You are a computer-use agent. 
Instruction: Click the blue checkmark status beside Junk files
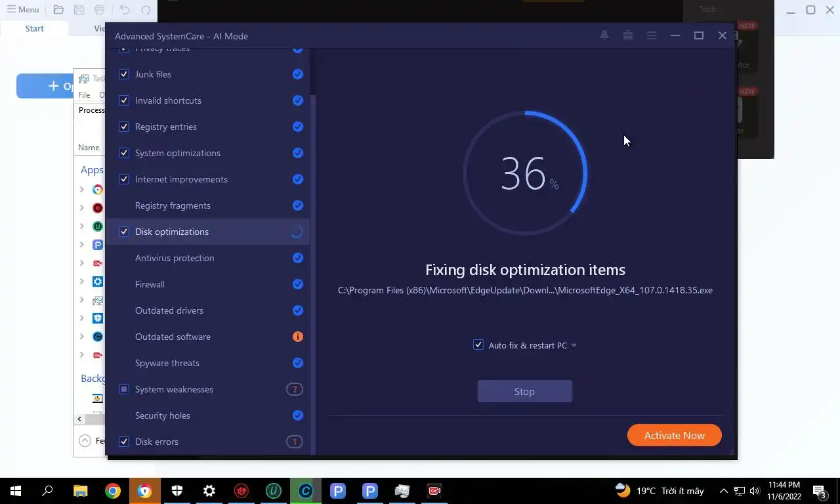coord(298,74)
